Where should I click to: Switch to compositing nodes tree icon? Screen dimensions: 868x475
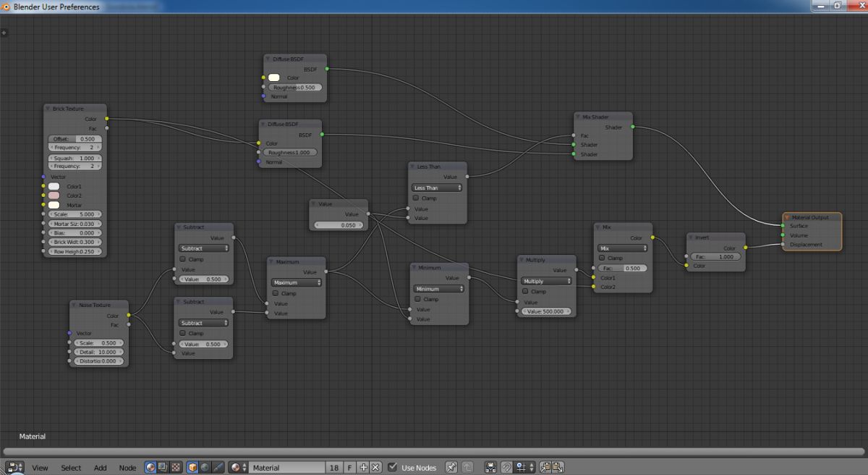[x=163, y=468]
